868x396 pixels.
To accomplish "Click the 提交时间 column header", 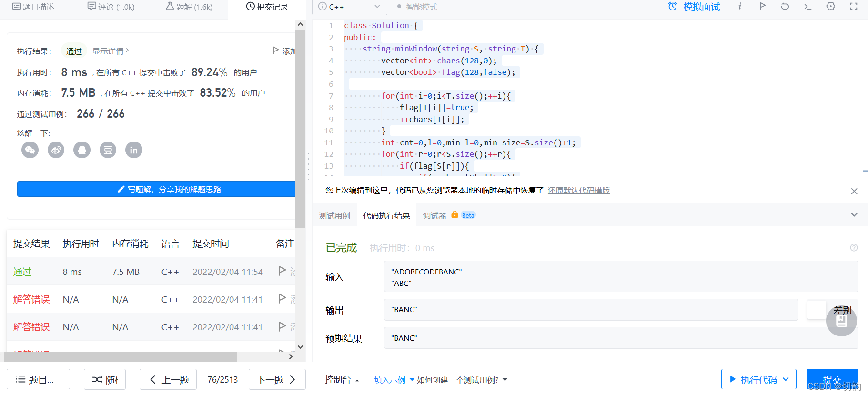I will tap(211, 244).
